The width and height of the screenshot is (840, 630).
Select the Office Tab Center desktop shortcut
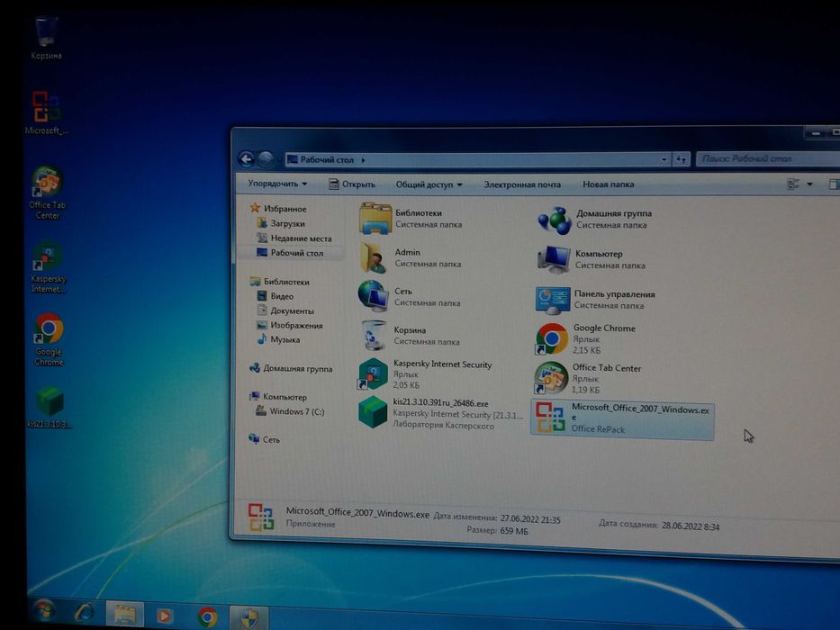(47, 192)
